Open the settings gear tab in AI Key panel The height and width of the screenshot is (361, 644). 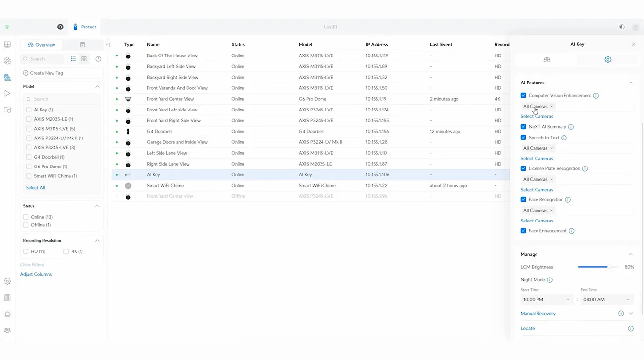pyautogui.click(x=607, y=59)
